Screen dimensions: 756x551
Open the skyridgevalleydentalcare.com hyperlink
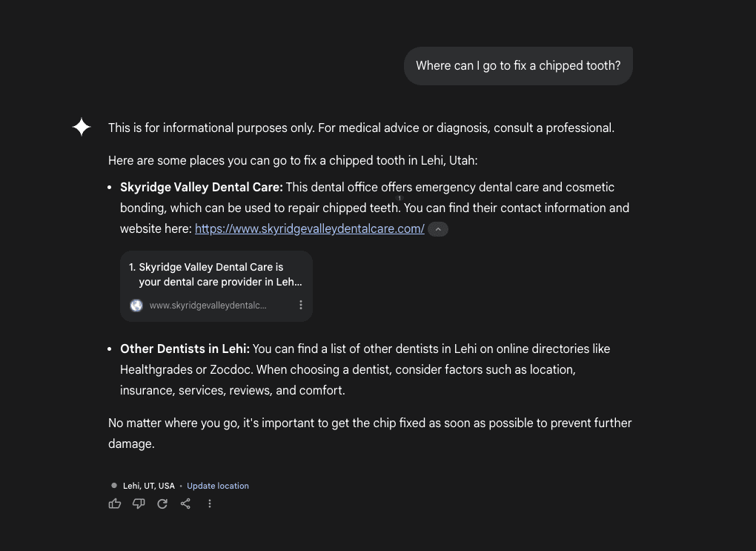309,229
